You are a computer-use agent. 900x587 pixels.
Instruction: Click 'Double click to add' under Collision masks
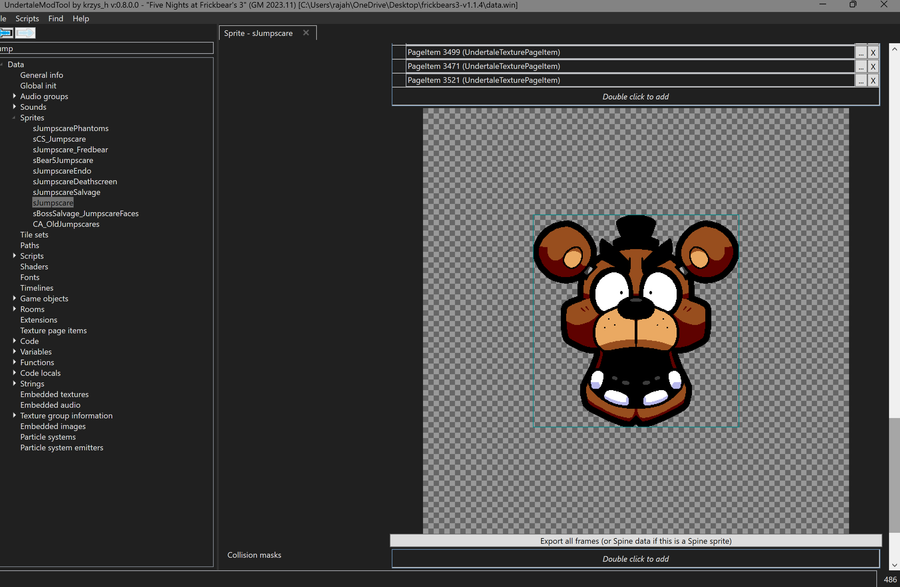coord(635,559)
